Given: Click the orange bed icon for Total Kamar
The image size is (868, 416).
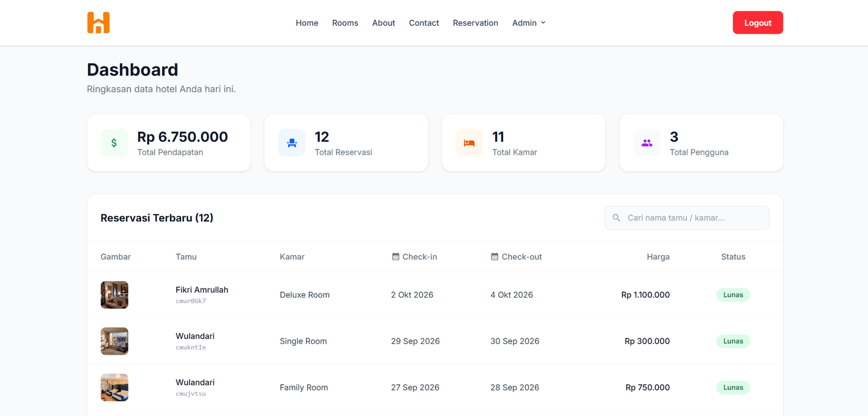Looking at the screenshot, I should (469, 143).
